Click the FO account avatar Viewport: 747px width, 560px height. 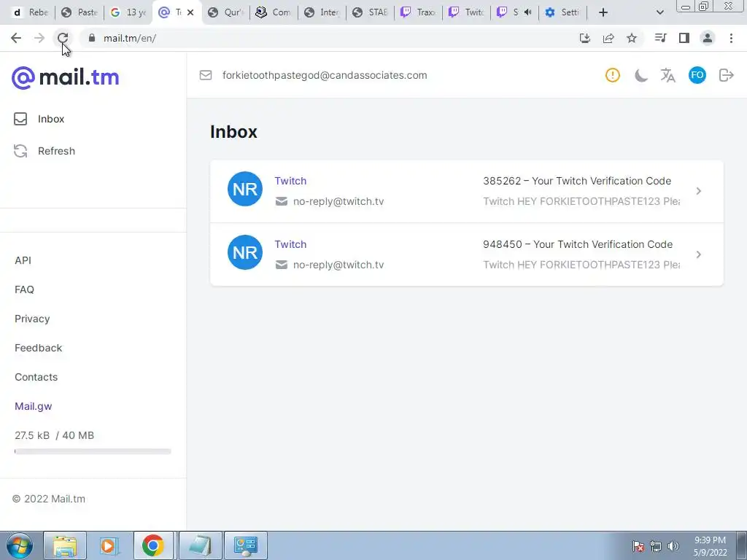click(697, 75)
